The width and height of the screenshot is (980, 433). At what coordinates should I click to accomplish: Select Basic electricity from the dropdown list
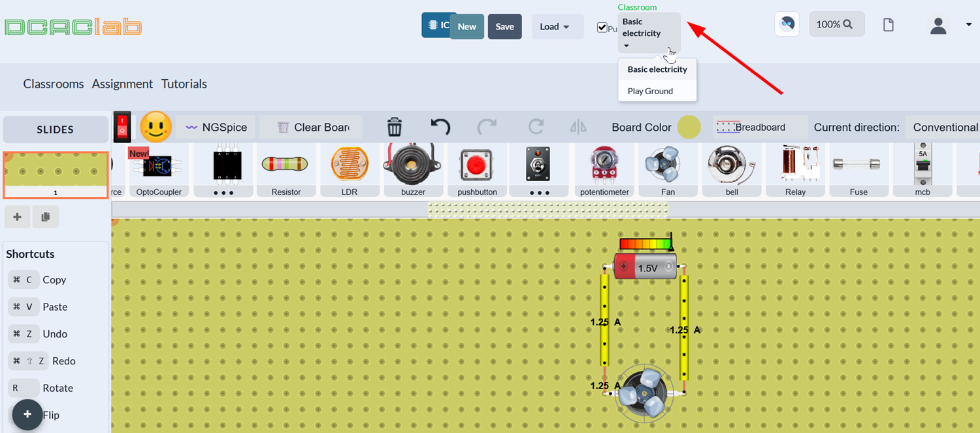point(657,69)
